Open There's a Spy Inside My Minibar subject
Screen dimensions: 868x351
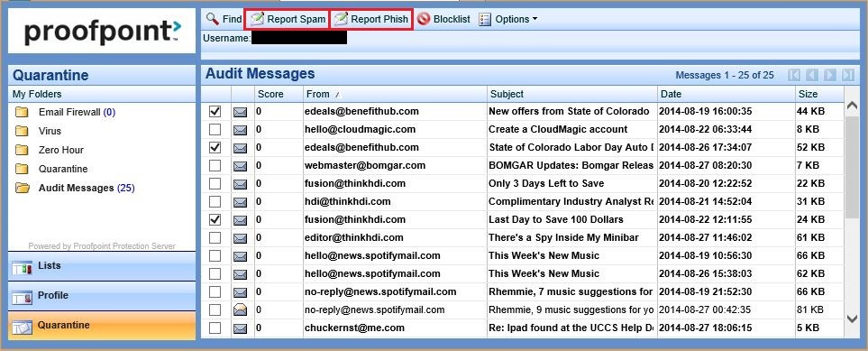[563, 237]
